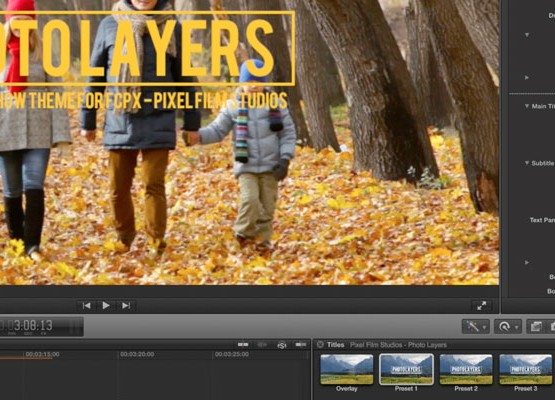Image resolution: width=555 pixels, height=400 pixels.
Task: Collapse the Subtitle section triangle
Action: point(527,163)
